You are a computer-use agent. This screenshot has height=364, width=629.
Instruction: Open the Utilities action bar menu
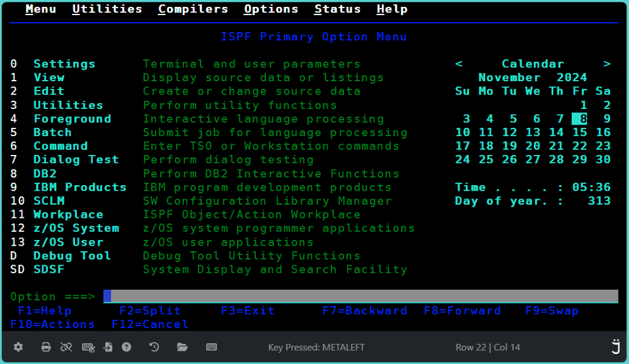pos(107,9)
